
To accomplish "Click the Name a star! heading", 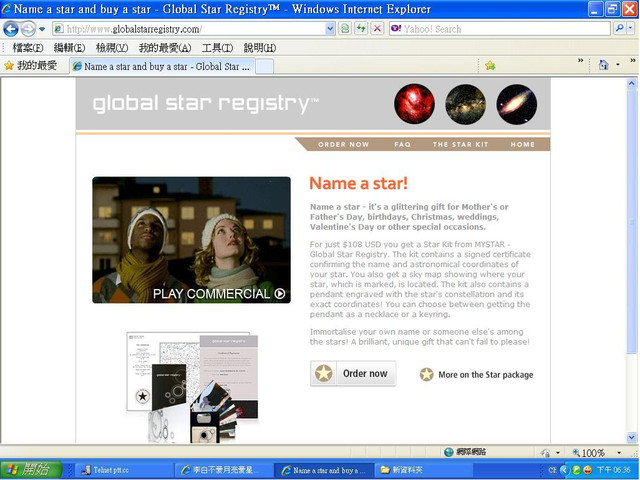I will [358, 183].
